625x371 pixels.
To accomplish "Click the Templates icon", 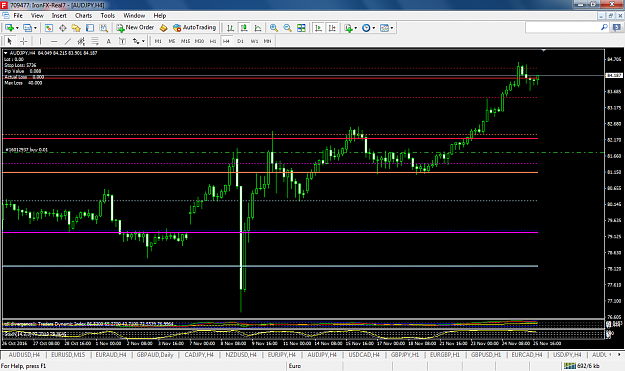I will 384,28.
